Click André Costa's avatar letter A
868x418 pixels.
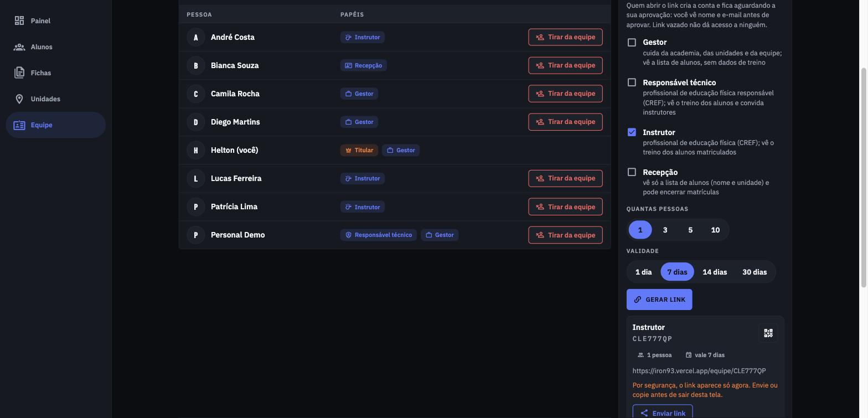point(196,37)
